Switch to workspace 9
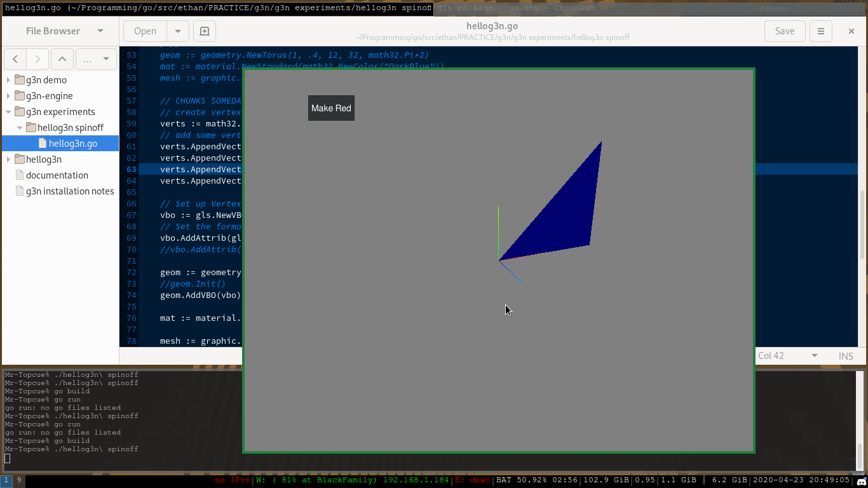The width and height of the screenshot is (868, 488). (x=19, y=480)
